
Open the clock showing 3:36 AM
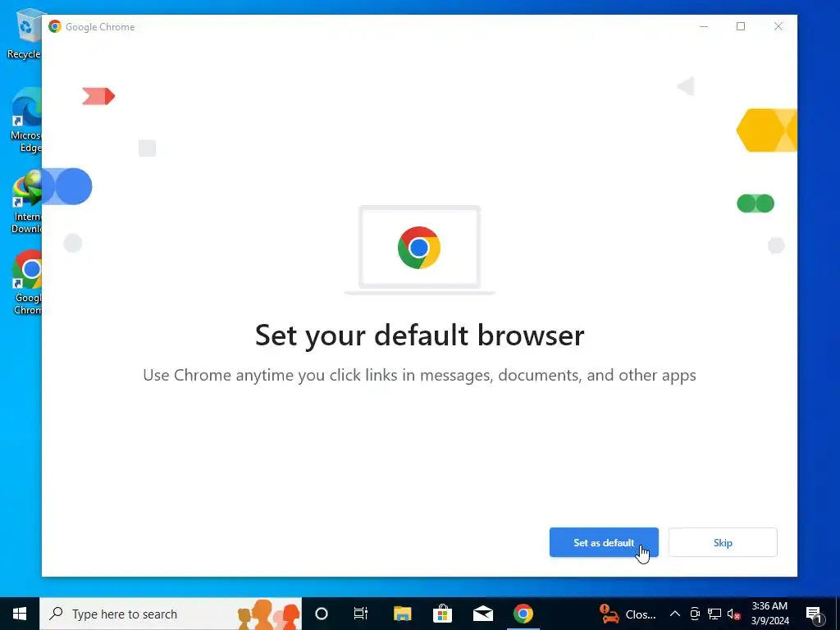coord(769,614)
